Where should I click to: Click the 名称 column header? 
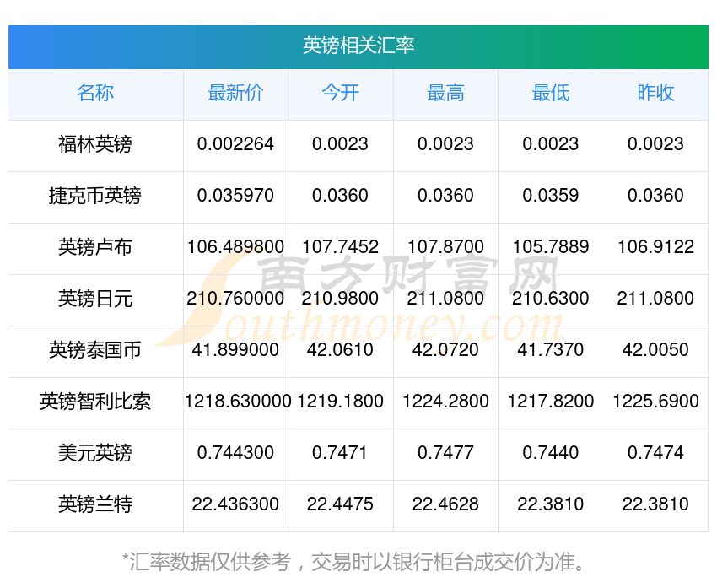tap(95, 94)
